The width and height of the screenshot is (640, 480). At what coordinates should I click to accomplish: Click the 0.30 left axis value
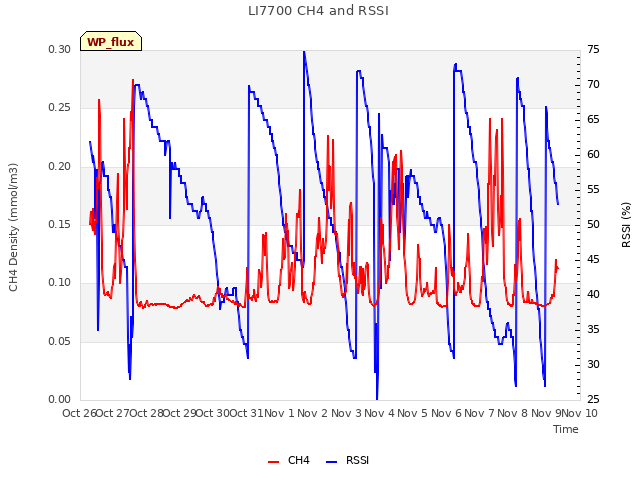point(60,49)
